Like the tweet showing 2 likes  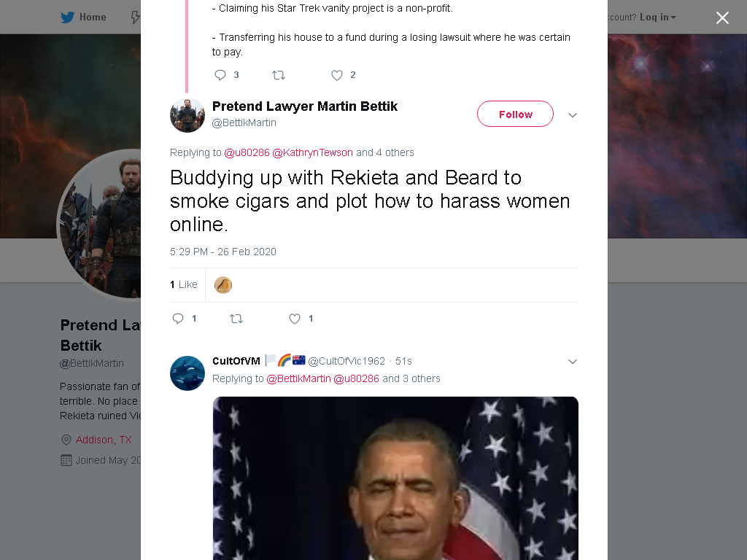pos(337,75)
